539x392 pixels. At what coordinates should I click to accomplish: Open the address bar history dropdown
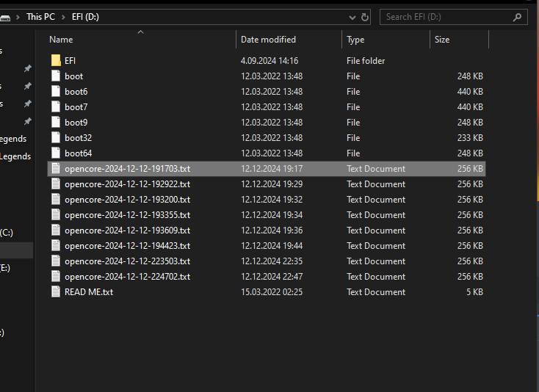click(x=349, y=17)
